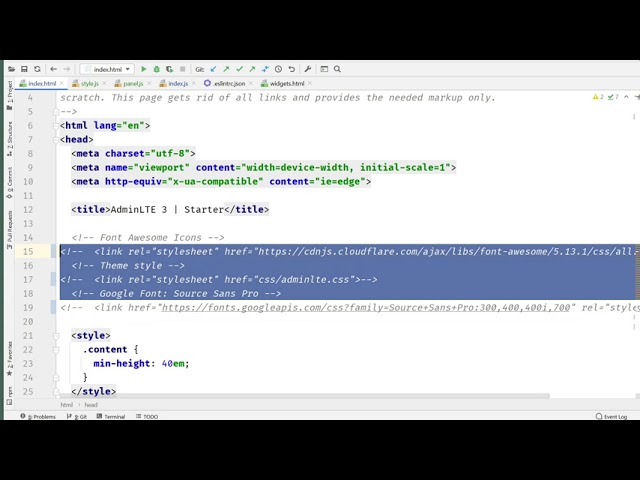Open the Event Log
Viewport: 640px width, 480px height.
[611, 416]
